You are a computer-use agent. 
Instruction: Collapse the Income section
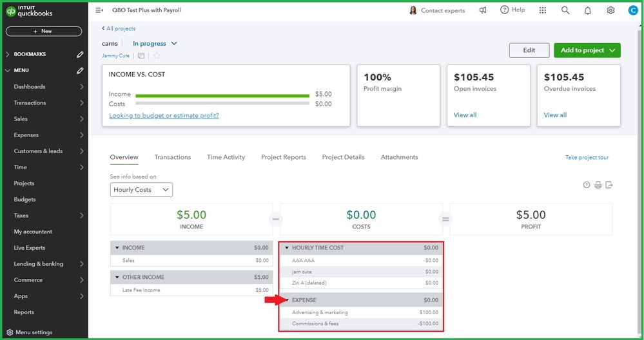tap(117, 248)
